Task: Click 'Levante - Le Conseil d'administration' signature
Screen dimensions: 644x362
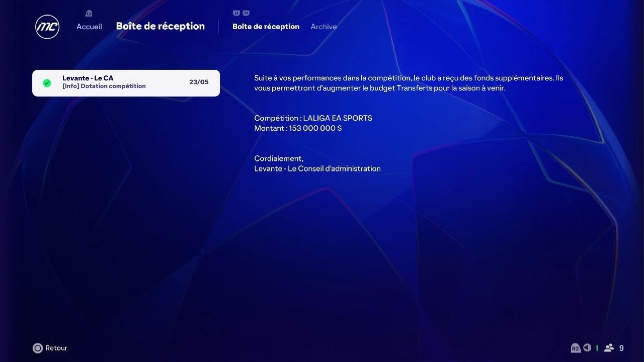Action: 317,168
